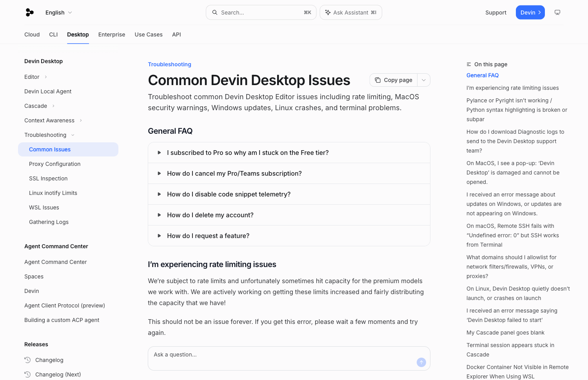Open the English language dropdown
588x380 pixels.
point(59,13)
